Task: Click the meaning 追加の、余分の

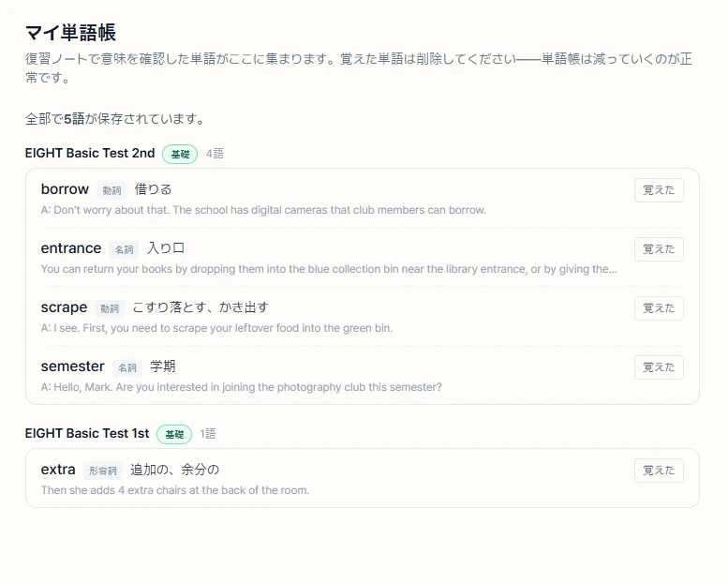Action: point(174,470)
